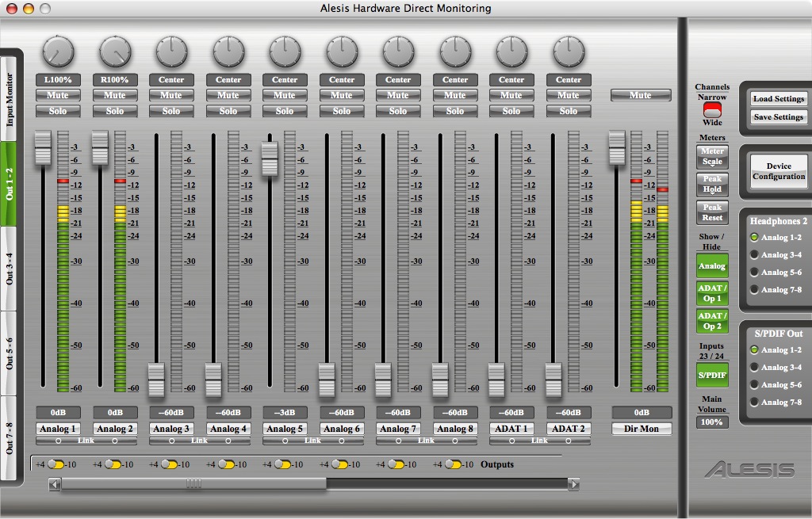Viewport: 812px width, 519px height.
Task: Click the Analog 1 name field
Action: point(58,429)
